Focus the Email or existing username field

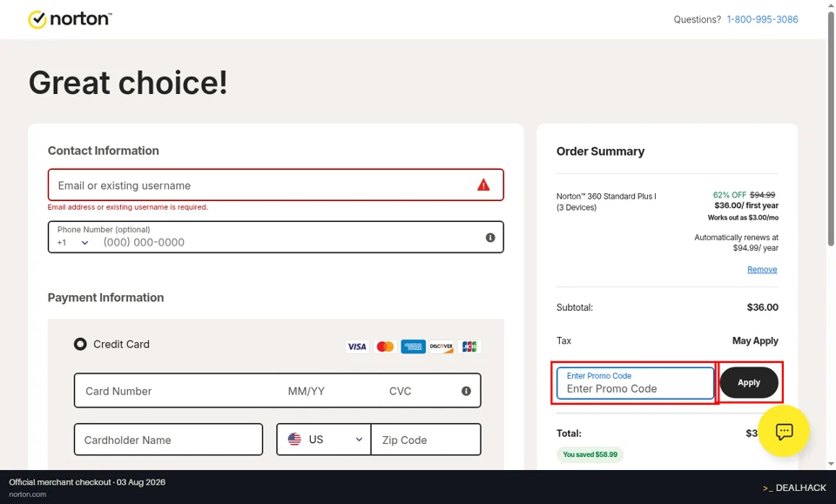click(276, 185)
